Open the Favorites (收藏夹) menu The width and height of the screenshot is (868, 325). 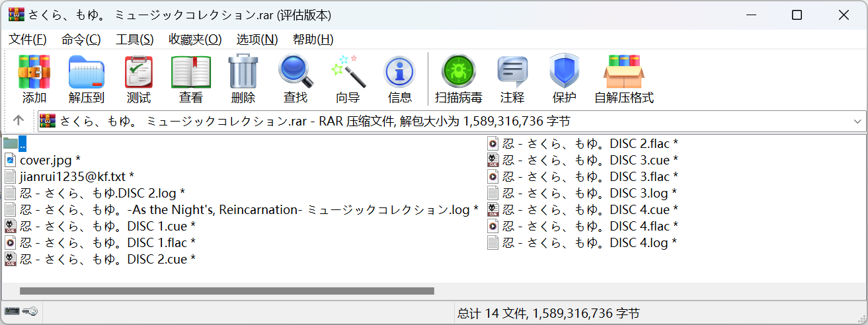coord(195,39)
